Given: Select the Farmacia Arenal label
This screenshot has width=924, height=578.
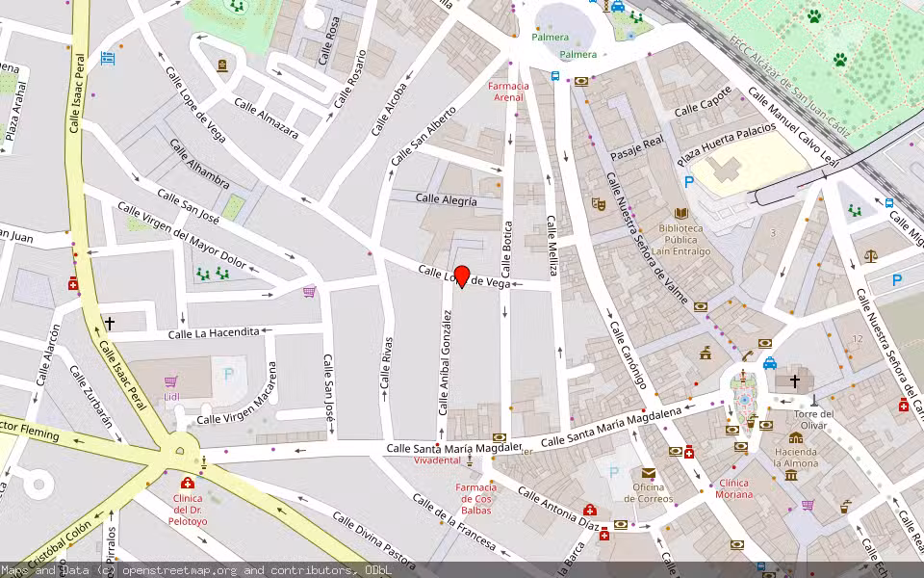Looking at the screenshot, I should click(508, 92).
